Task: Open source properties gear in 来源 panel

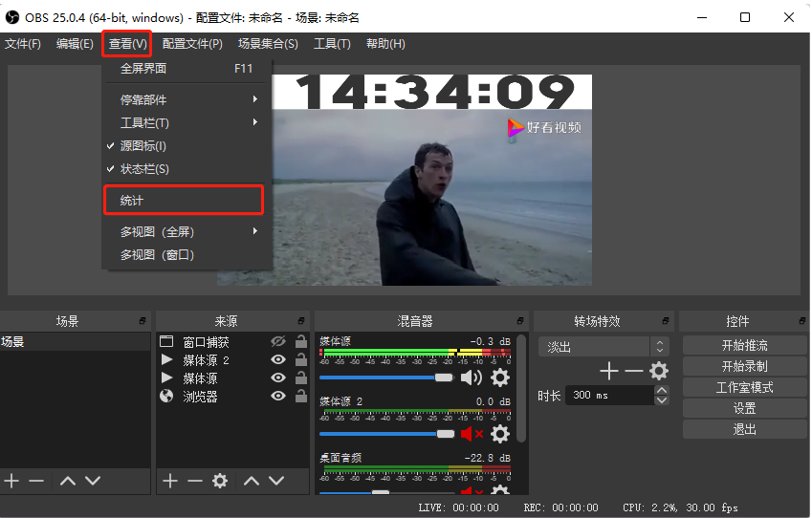Action: (220, 481)
